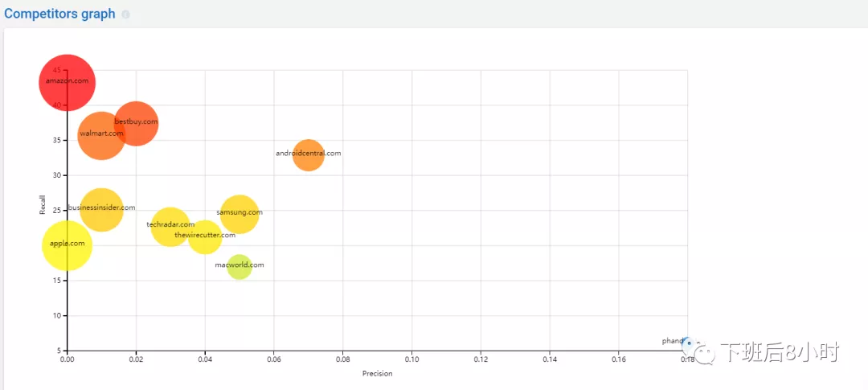Click the Recall axis label
The width and height of the screenshot is (868, 390).
42,205
